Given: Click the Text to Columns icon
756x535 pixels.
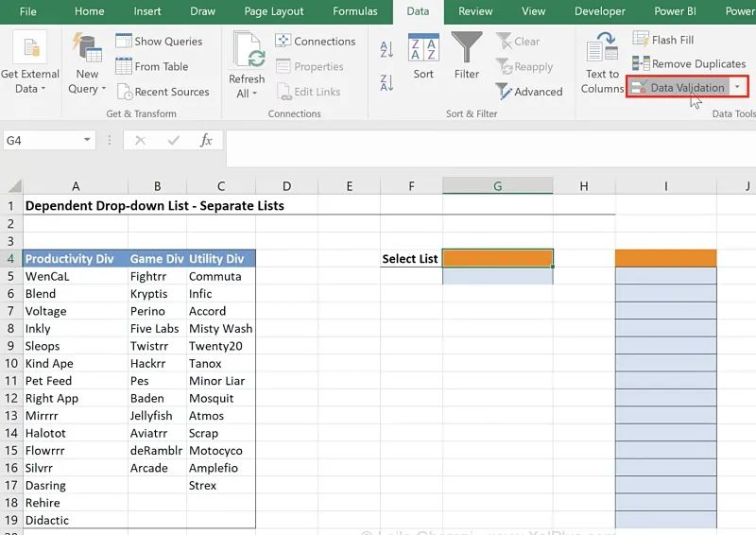Looking at the screenshot, I should [x=602, y=50].
